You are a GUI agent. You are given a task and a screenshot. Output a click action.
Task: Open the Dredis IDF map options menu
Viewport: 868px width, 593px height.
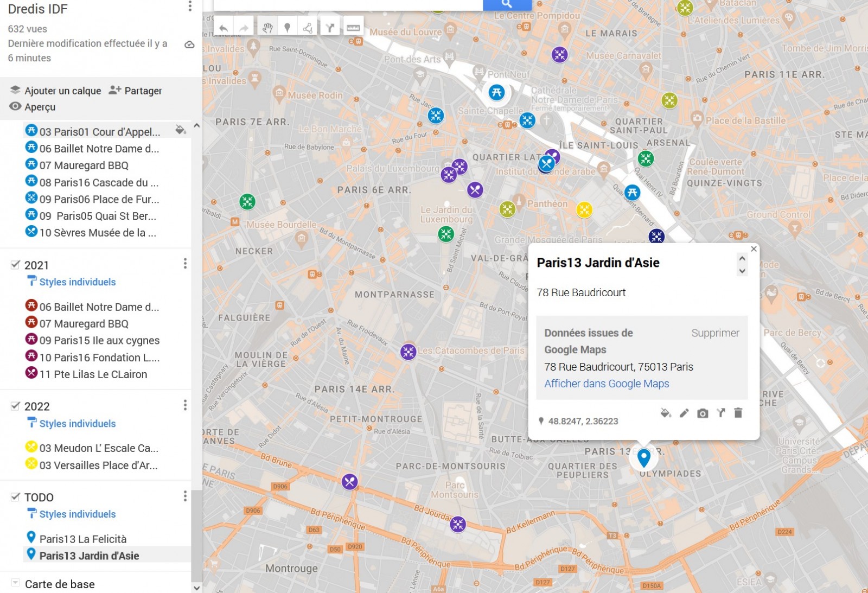click(190, 7)
